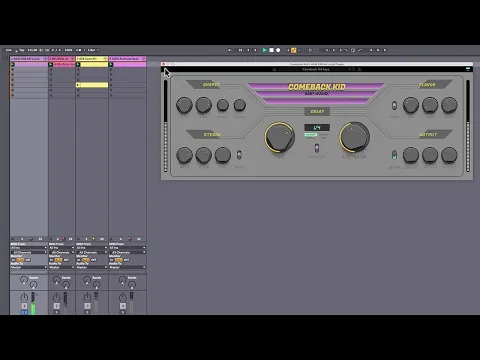
Task: Click the second large knob in Ducker section
Action: pos(203,105)
